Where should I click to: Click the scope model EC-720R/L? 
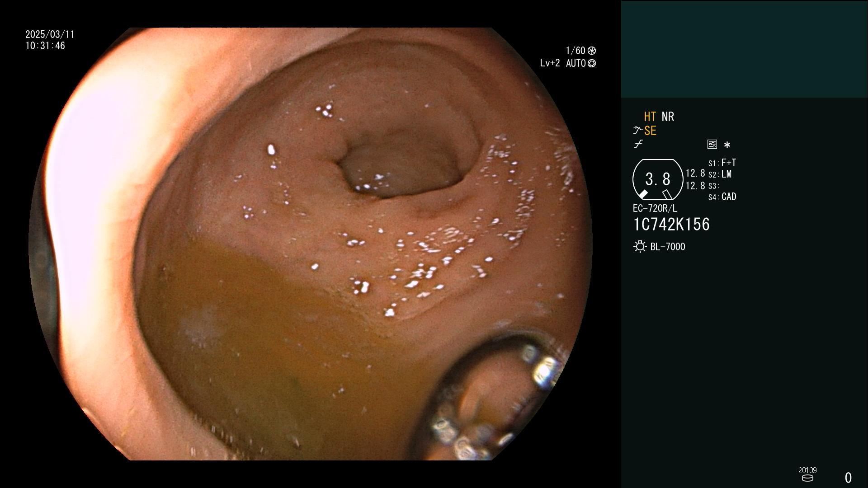coord(655,208)
